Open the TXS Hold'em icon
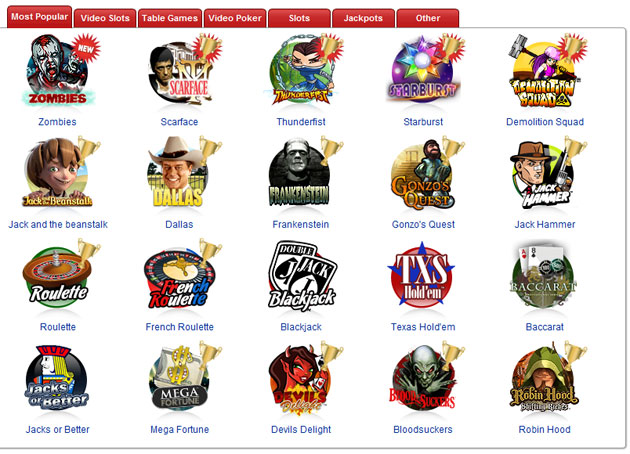 click(421, 276)
